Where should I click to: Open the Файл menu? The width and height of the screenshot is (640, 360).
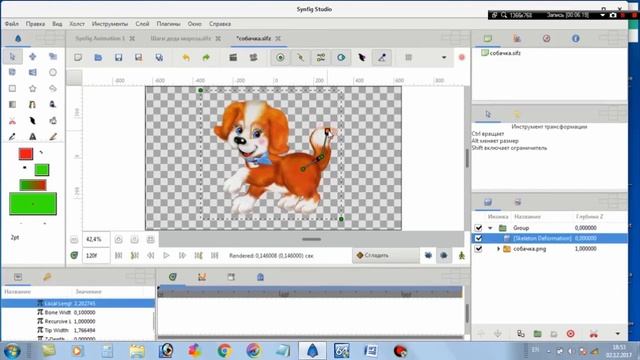pos(12,24)
